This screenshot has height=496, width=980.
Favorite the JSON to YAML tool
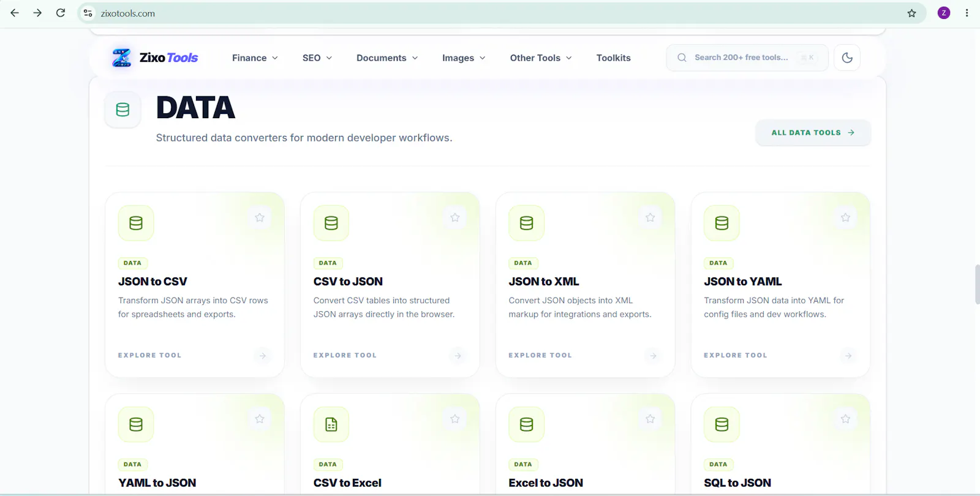click(x=846, y=217)
